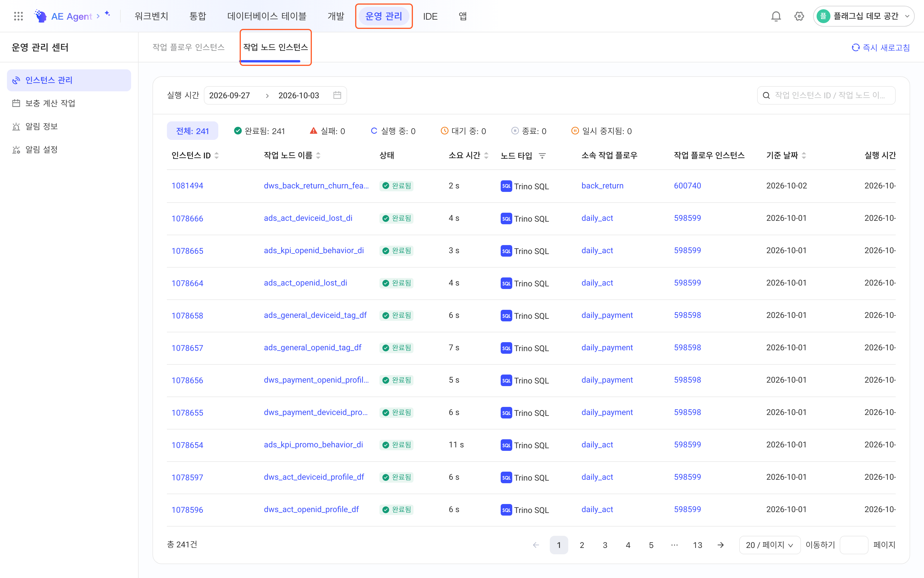This screenshot has height=578, width=924.
Task: Sort by 인스턴스 ID column
Action: 217,155
